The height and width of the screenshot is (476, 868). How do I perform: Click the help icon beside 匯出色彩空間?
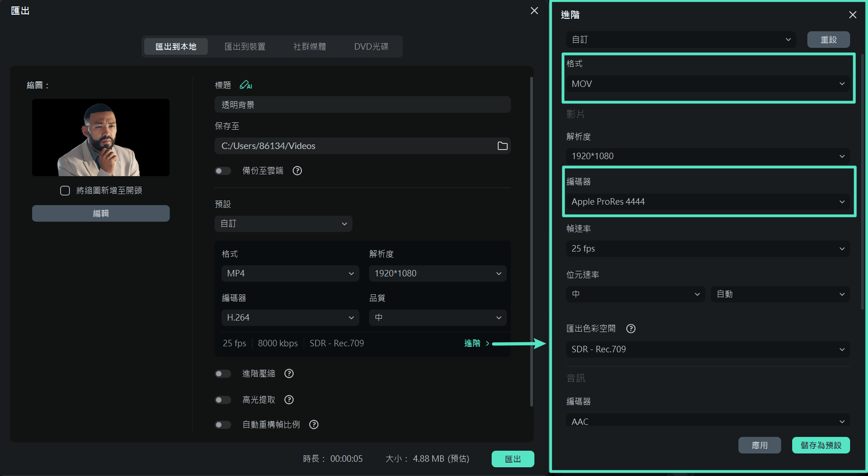630,328
